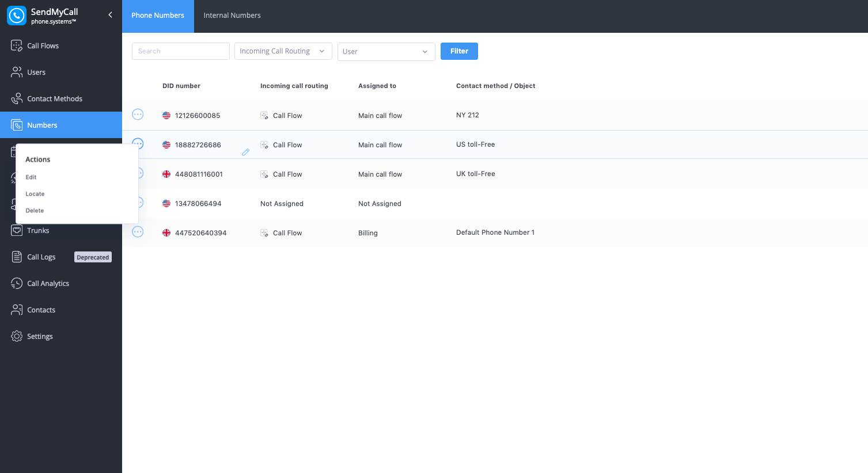Go to Contact Methods
868x473 pixels.
pos(61,99)
